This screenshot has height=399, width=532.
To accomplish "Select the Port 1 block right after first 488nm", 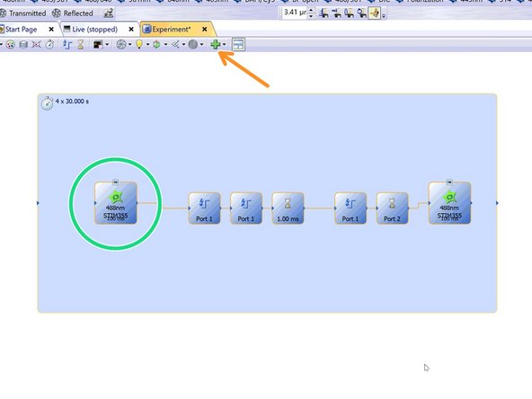I will point(204,208).
